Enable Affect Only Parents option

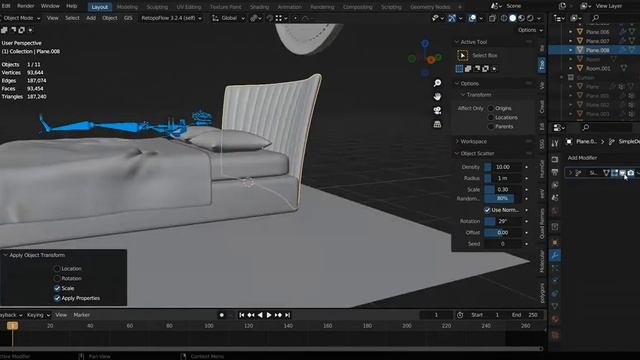[x=491, y=126]
